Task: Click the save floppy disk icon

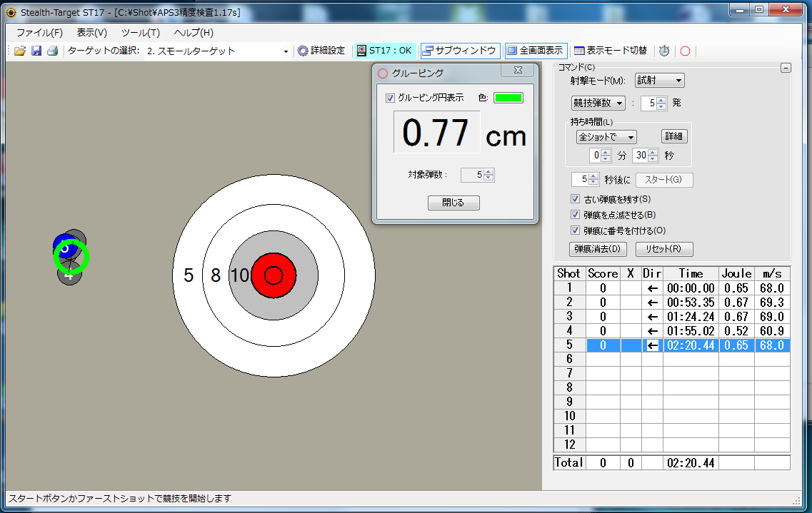Action: click(x=36, y=51)
